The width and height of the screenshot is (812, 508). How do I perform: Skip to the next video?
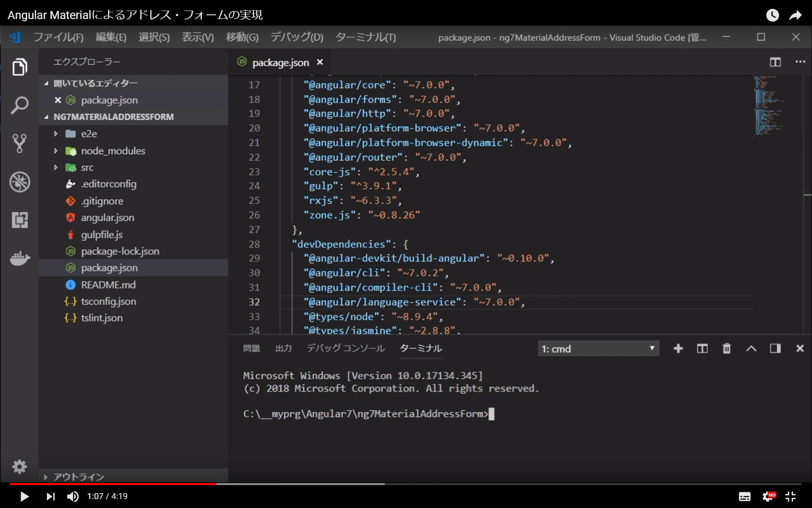point(50,496)
